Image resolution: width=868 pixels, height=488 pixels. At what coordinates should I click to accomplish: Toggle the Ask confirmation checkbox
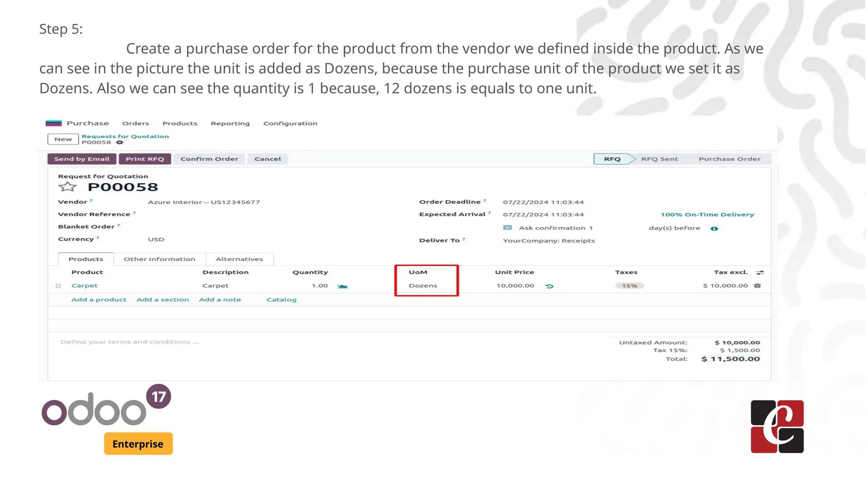[x=507, y=228]
